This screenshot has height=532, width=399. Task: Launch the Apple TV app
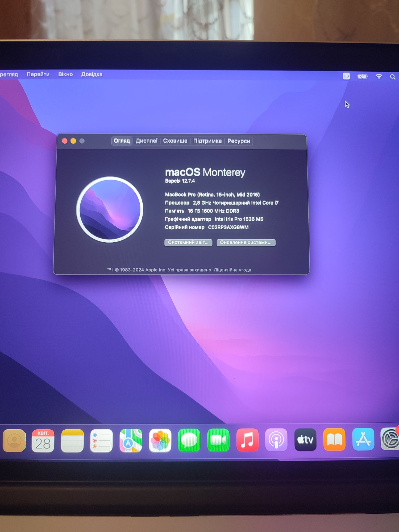click(305, 439)
